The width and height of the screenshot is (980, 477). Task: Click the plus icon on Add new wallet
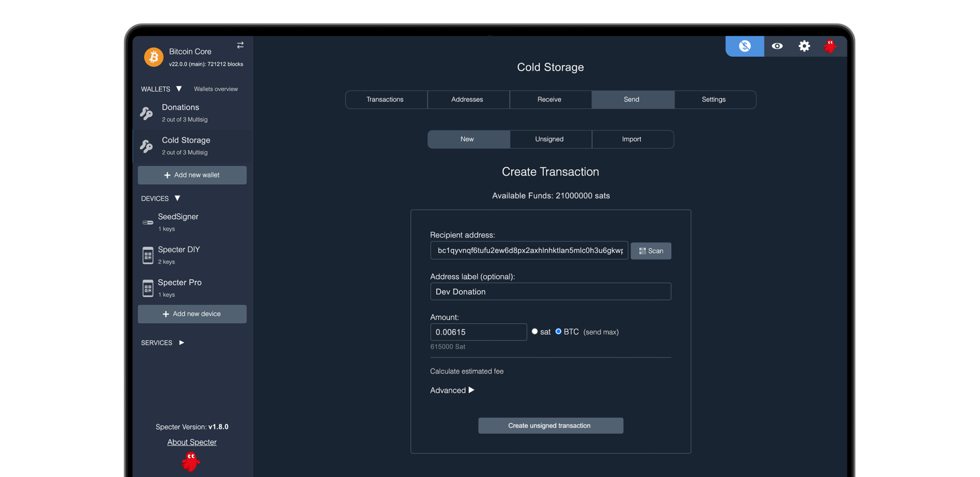coord(167,175)
